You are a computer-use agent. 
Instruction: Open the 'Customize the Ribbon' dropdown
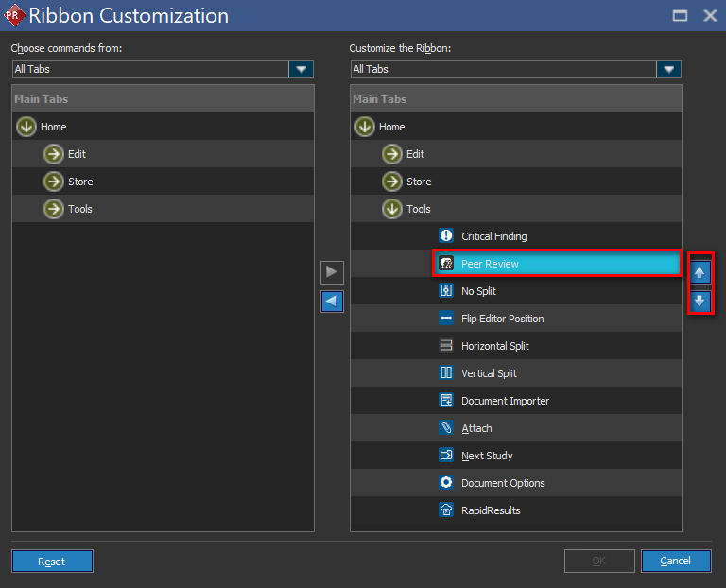[x=669, y=69]
